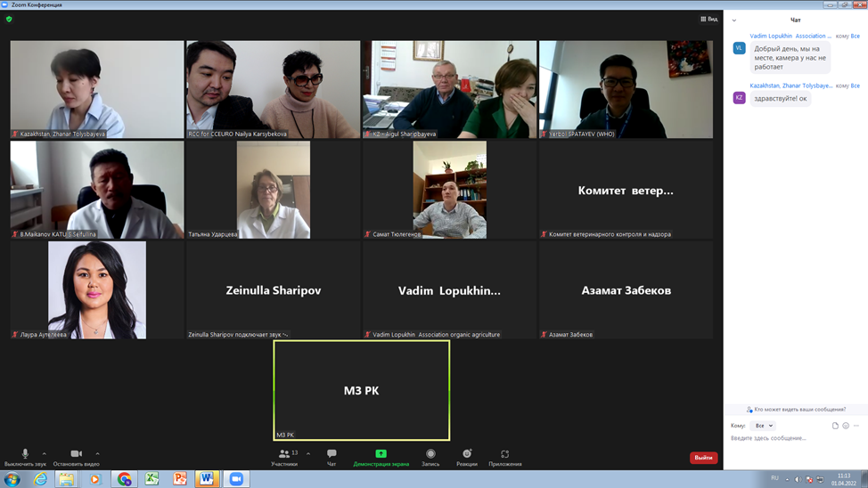868x488 pixels.
Task: Switch to Chrome in taskbar
Action: 124,479
